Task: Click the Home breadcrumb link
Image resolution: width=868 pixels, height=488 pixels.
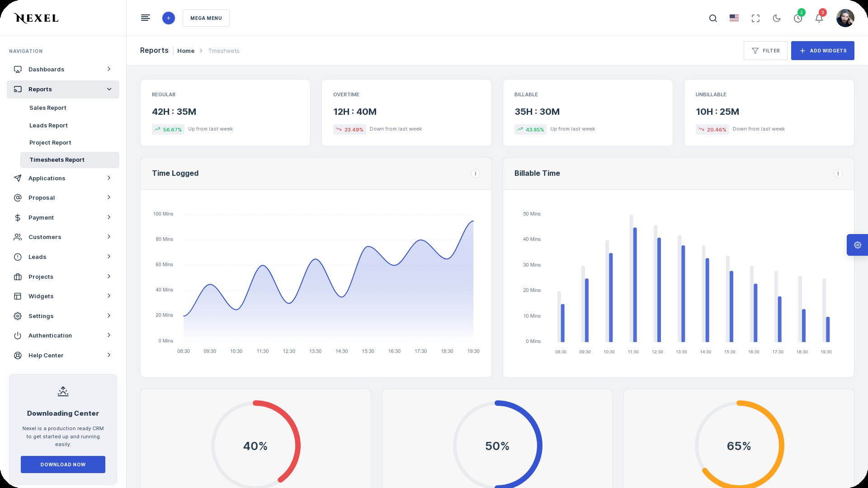Action: [186, 51]
